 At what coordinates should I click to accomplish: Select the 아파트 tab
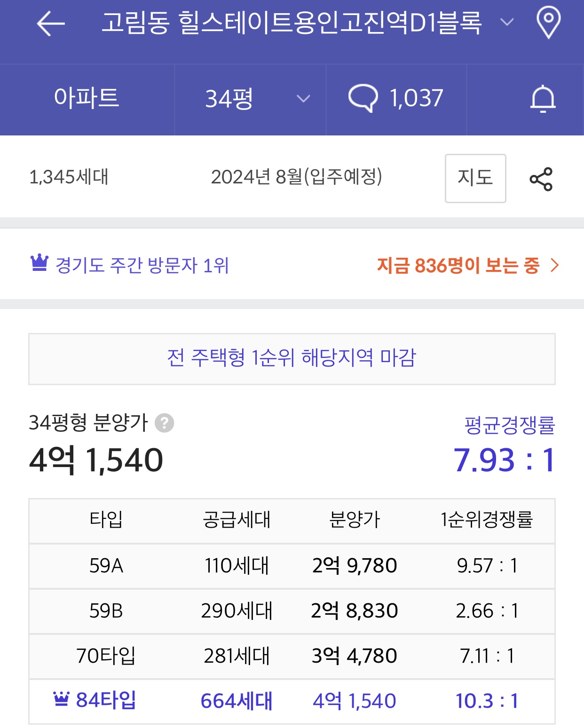[87, 98]
